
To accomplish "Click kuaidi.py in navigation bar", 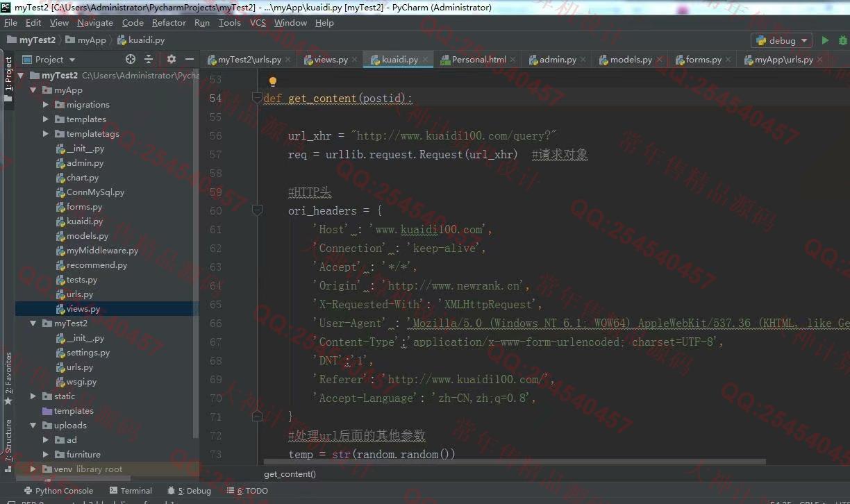I will pyautogui.click(x=141, y=40).
